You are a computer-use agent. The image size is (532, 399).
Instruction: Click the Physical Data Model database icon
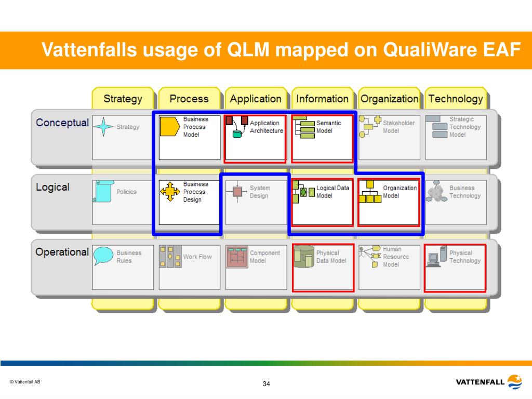[303, 257]
